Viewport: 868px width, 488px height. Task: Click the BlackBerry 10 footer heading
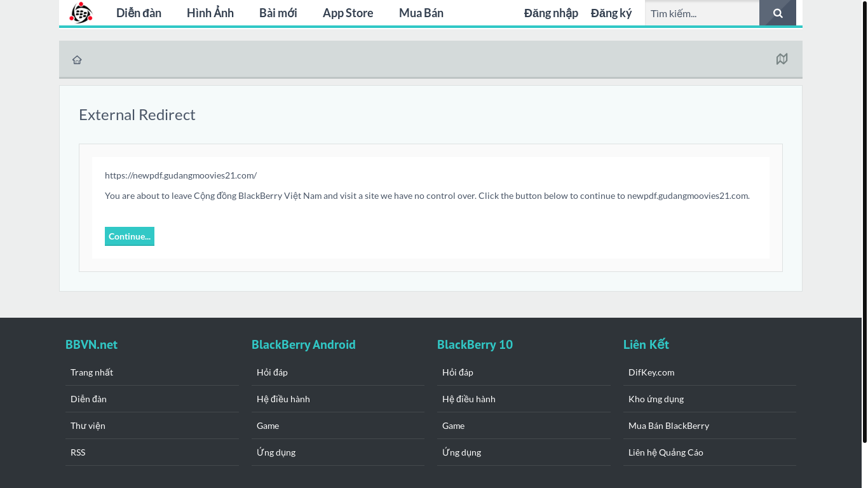pyautogui.click(x=475, y=344)
